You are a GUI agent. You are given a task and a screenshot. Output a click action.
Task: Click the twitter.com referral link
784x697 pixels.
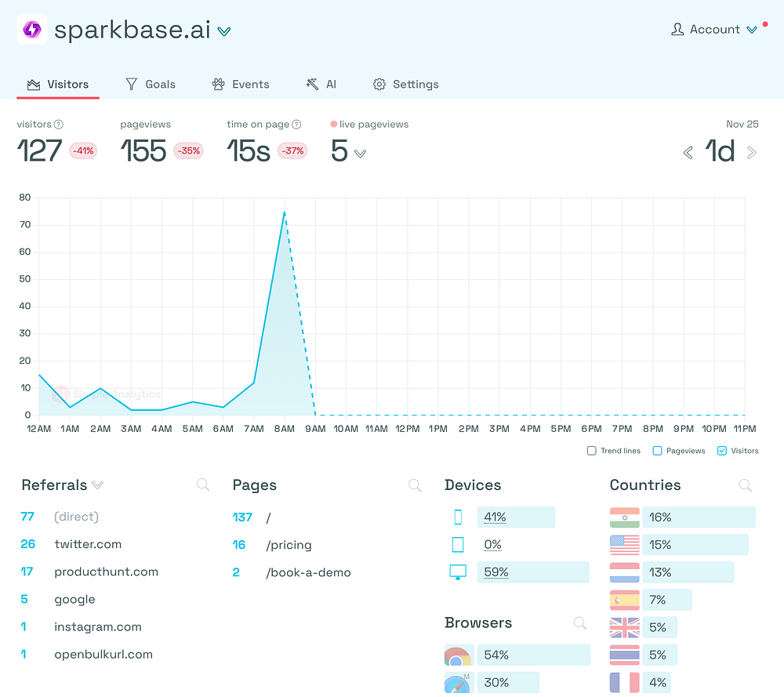click(x=88, y=544)
